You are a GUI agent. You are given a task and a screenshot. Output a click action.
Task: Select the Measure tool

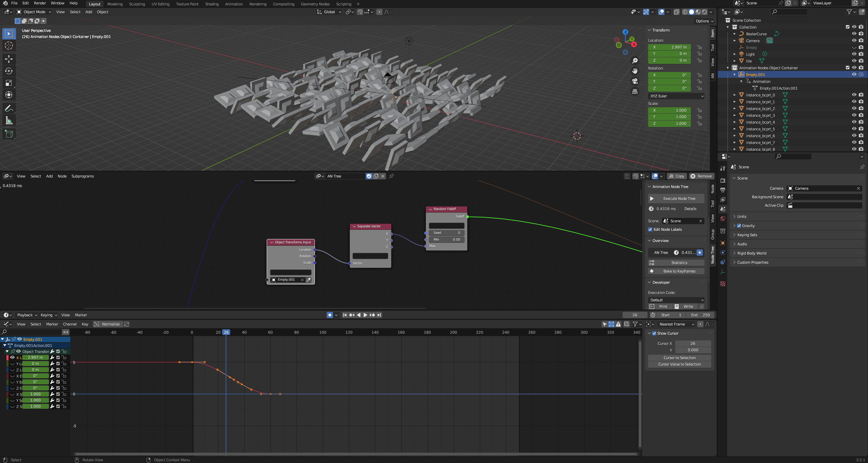click(9, 121)
